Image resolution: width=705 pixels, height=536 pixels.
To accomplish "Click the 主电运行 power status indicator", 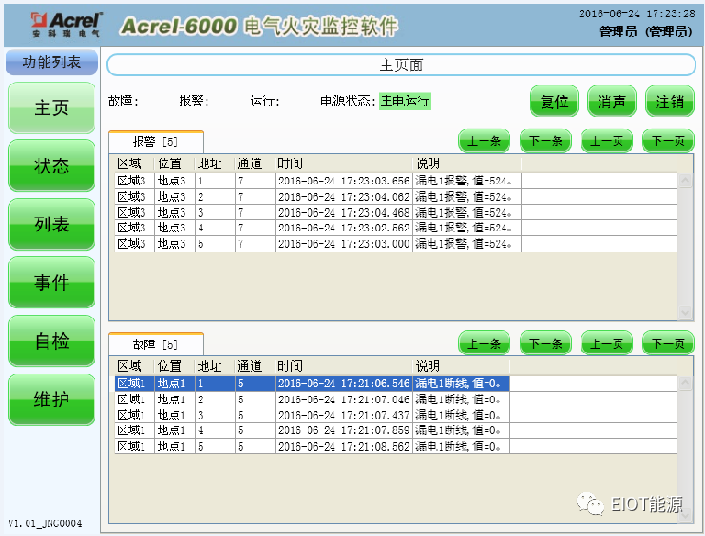I will click(x=405, y=101).
